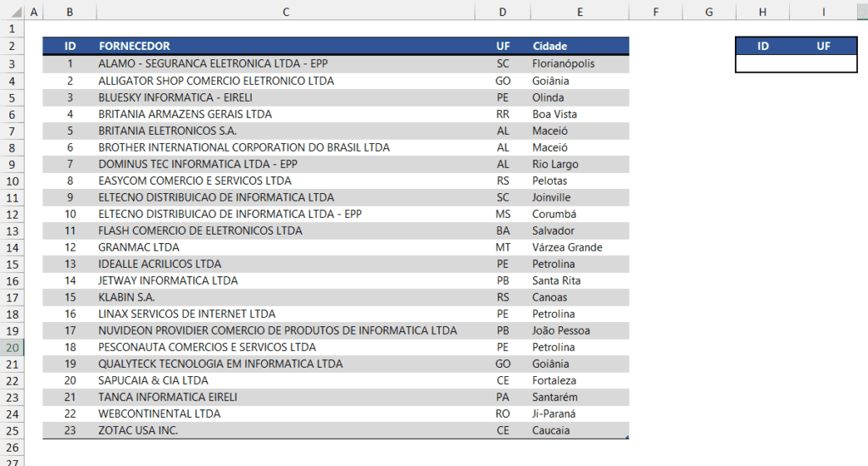Select cell BROTHER INTERNATIONAL CORPORATION DO BRASIL LTDA
The image size is (868, 466).
(286, 147)
